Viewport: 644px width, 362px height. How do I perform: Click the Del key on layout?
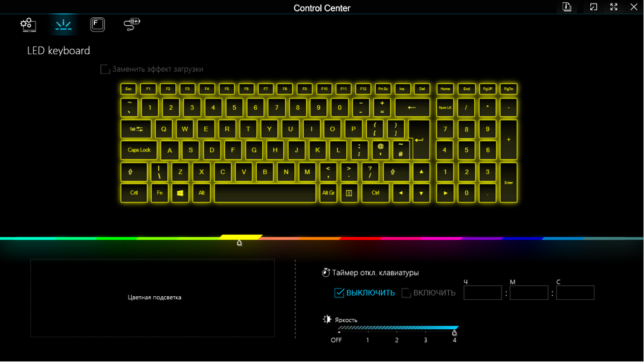422,89
